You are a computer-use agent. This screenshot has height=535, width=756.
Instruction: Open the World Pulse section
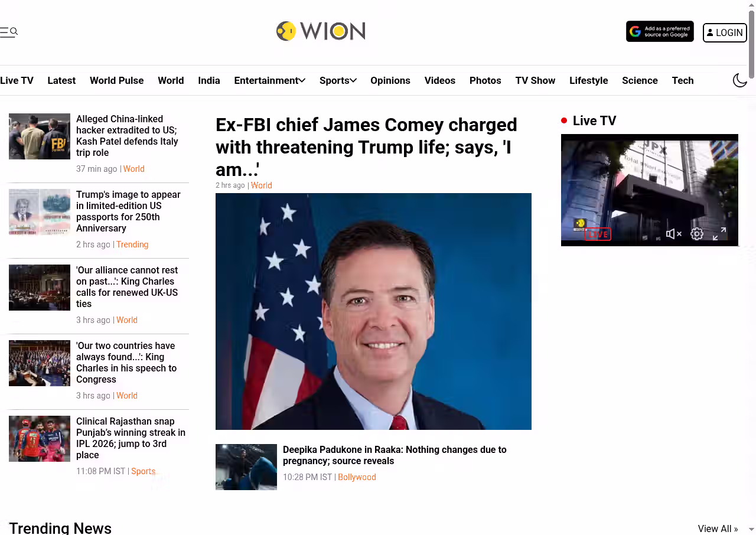coord(116,80)
